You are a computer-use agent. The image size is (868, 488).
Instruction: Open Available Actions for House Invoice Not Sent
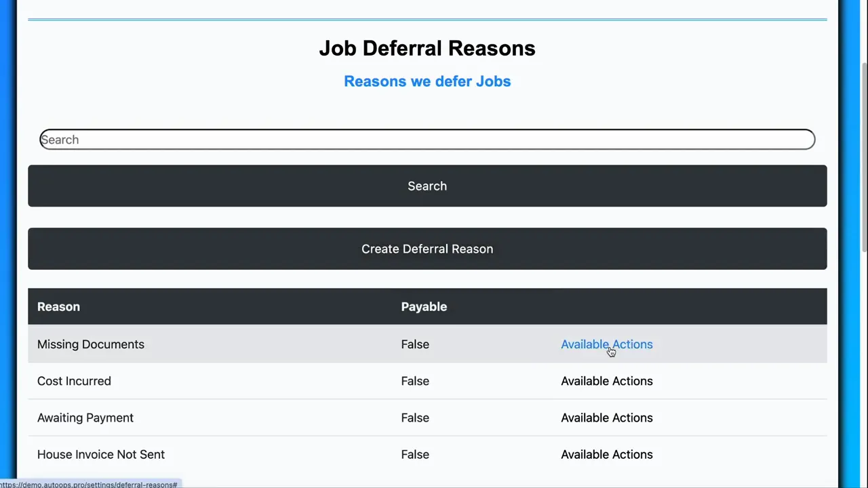click(606, 454)
